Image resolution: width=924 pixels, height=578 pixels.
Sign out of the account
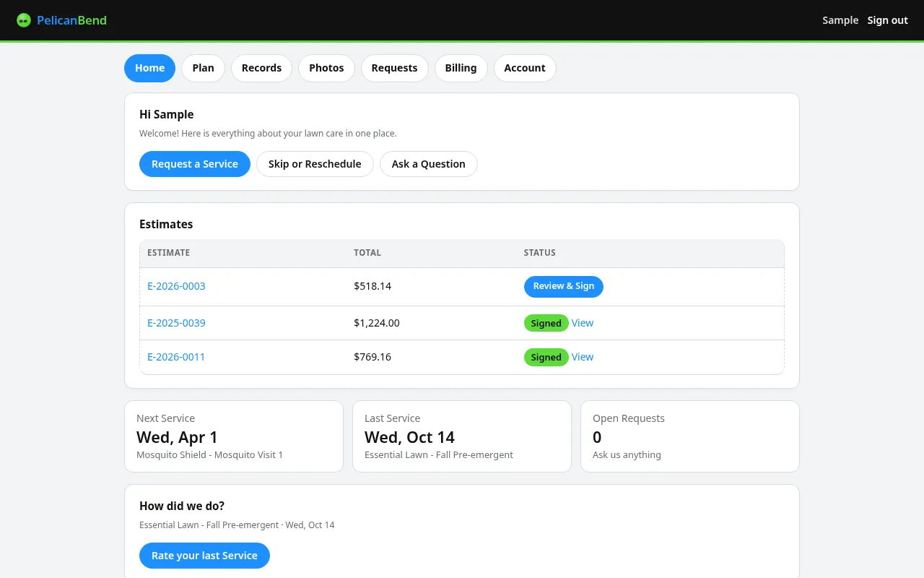[x=887, y=20]
